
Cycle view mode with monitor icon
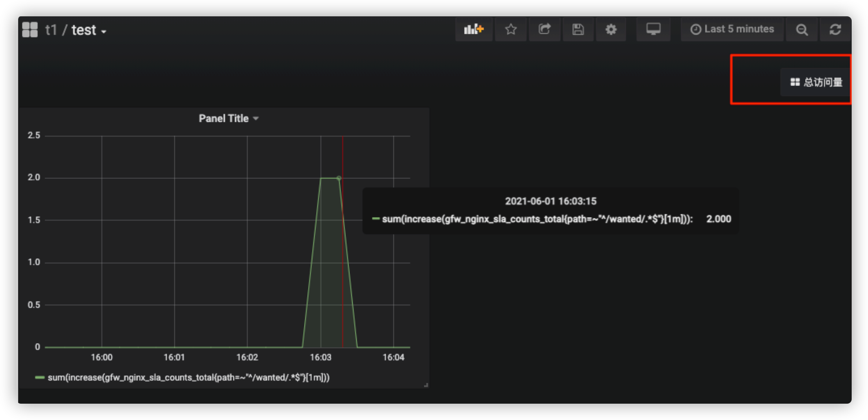click(653, 29)
